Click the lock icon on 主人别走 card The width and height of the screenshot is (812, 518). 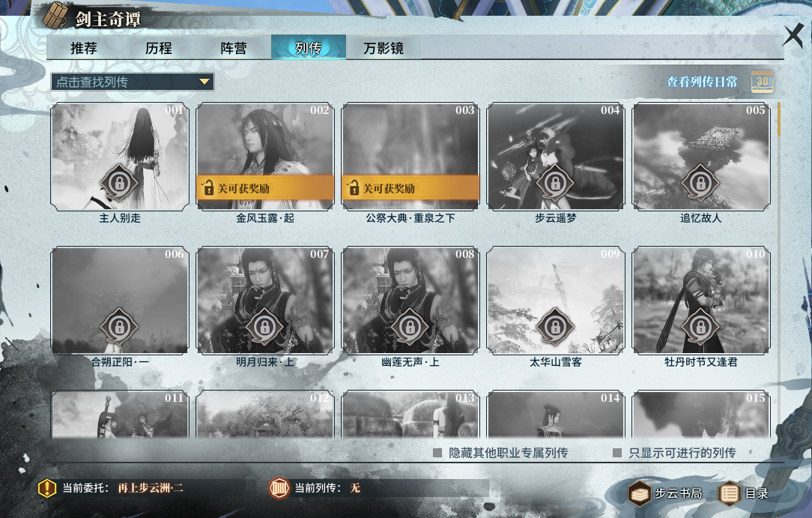tap(119, 183)
